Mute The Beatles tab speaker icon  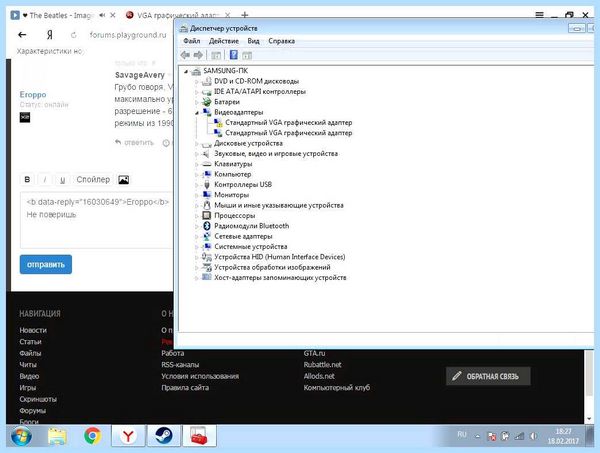(102, 15)
